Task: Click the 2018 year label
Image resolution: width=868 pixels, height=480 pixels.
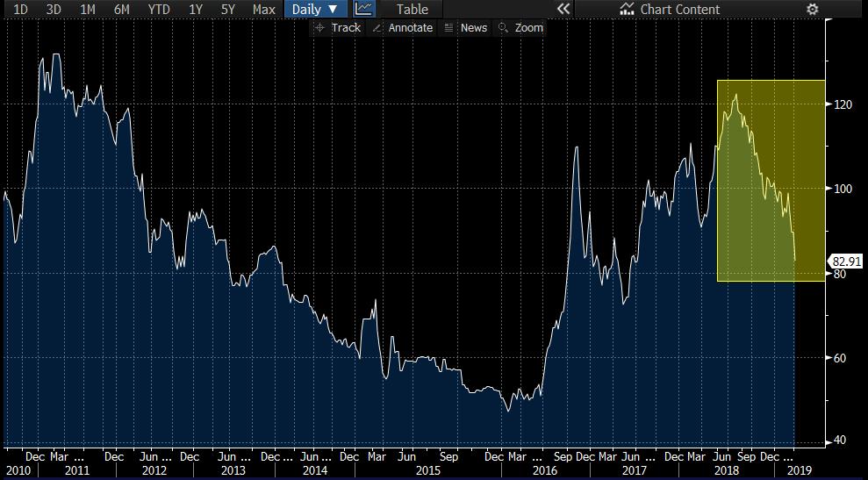Action: click(726, 470)
